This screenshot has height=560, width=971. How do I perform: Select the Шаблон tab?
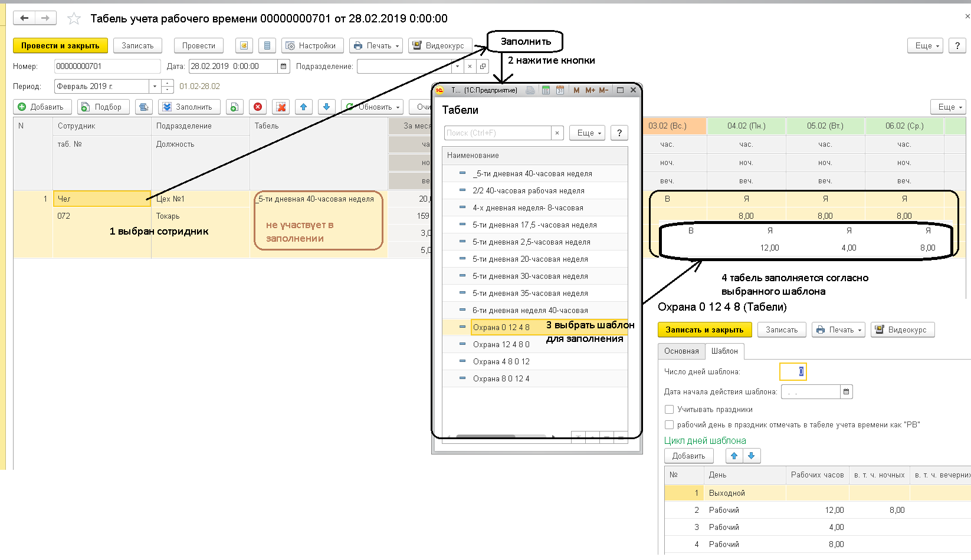point(724,351)
